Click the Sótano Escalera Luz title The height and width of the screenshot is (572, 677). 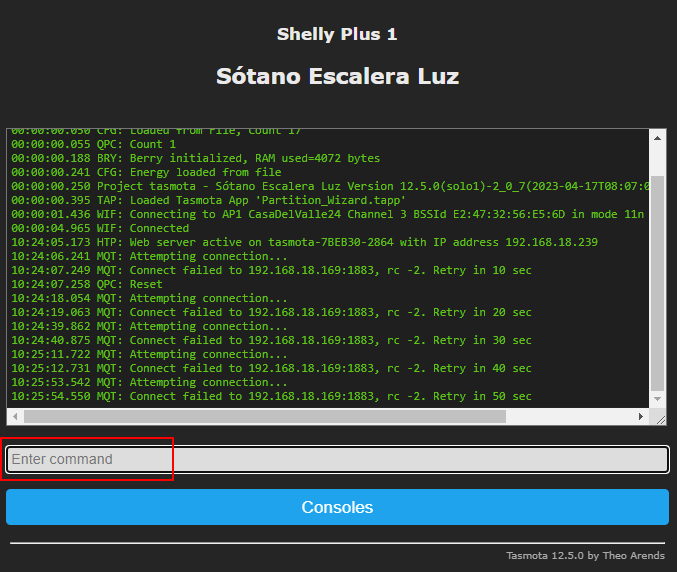[x=337, y=77]
